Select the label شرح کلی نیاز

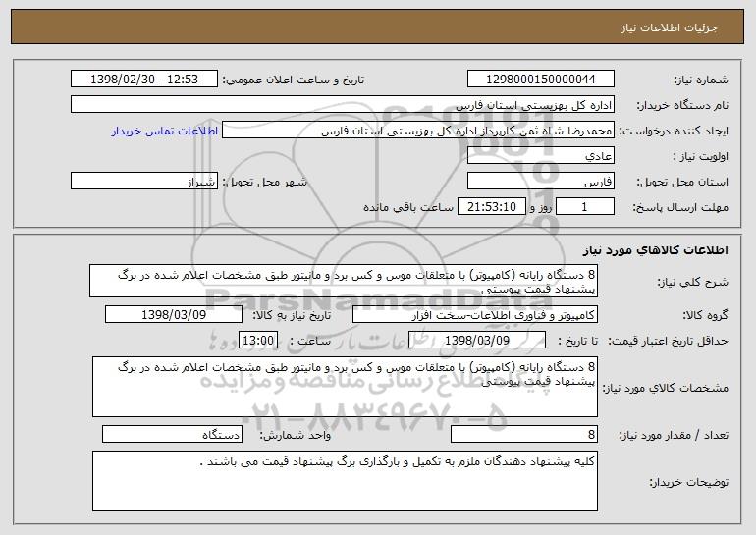(x=693, y=283)
